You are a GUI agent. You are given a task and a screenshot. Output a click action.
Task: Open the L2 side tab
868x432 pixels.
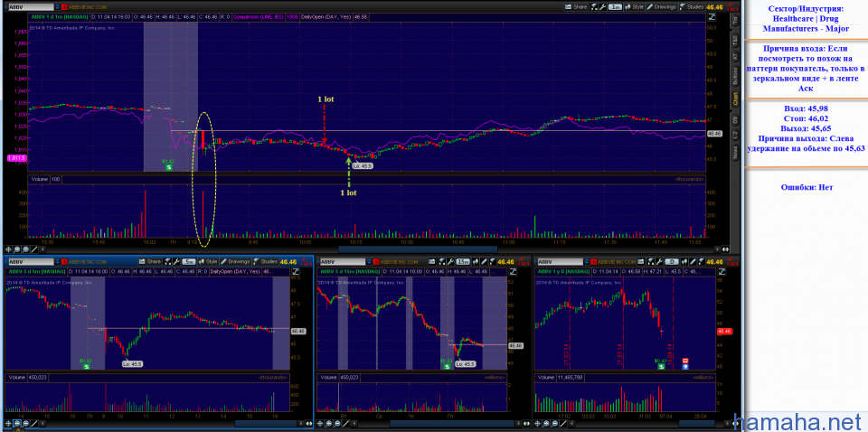point(734,135)
